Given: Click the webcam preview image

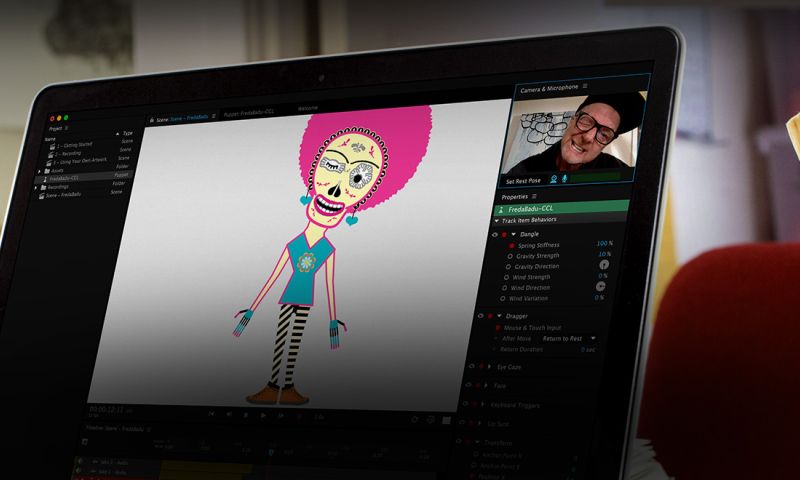Looking at the screenshot, I should tap(572, 134).
